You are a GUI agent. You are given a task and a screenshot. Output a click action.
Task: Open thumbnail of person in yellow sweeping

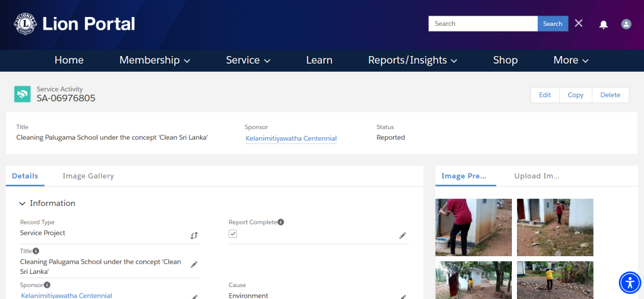tap(555, 280)
